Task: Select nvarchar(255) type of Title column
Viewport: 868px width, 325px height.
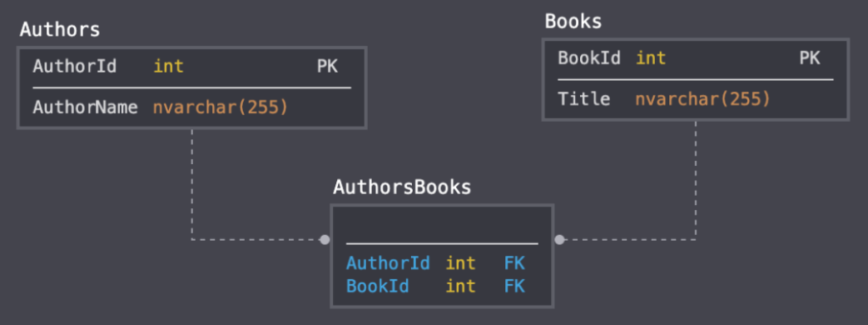Action: tap(702, 99)
